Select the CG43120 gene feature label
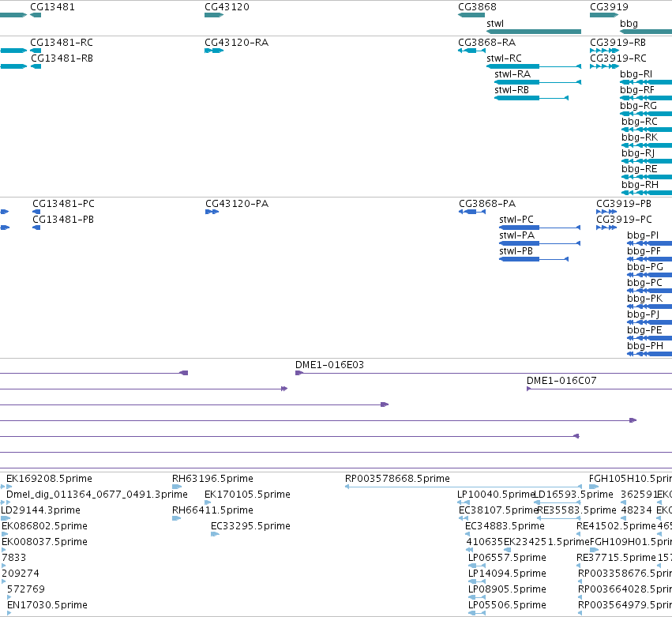This screenshot has height=617, width=672. (x=227, y=7)
